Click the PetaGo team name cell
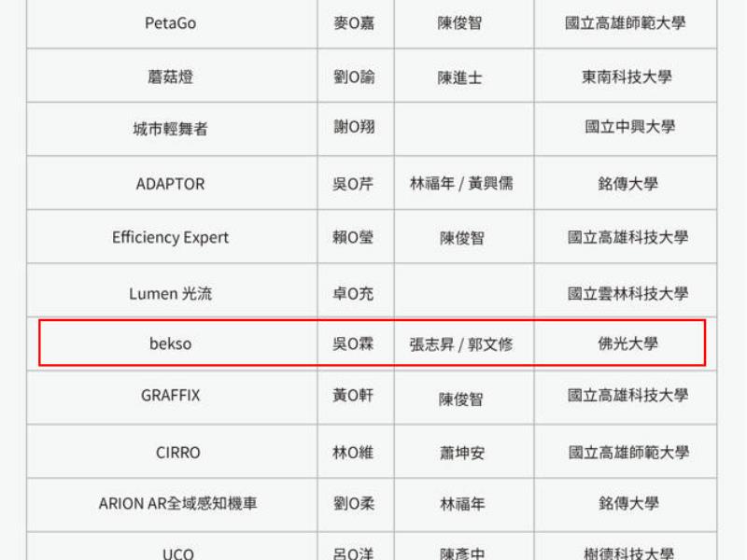This screenshot has width=747, height=560. coord(170,23)
